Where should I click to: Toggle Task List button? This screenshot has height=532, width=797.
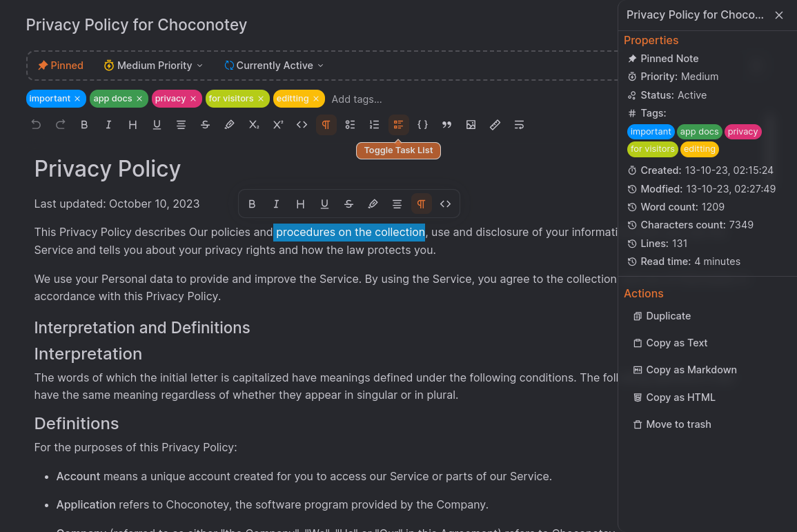pos(399,124)
